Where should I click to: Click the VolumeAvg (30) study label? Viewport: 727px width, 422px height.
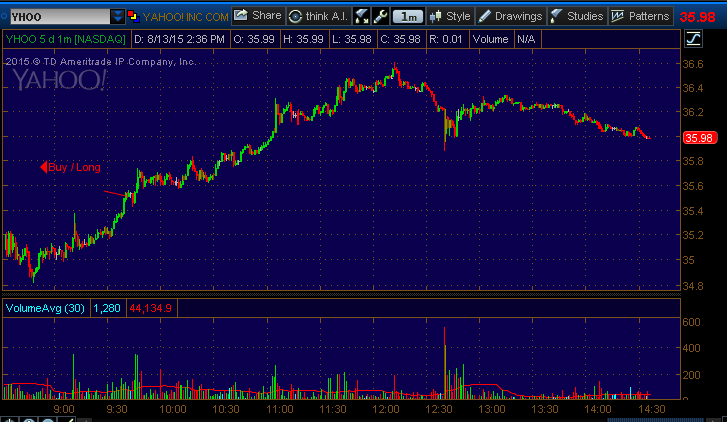45,308
